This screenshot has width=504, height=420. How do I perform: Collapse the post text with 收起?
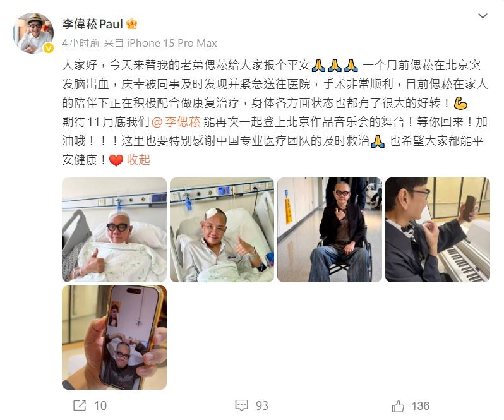click(138, 160)
